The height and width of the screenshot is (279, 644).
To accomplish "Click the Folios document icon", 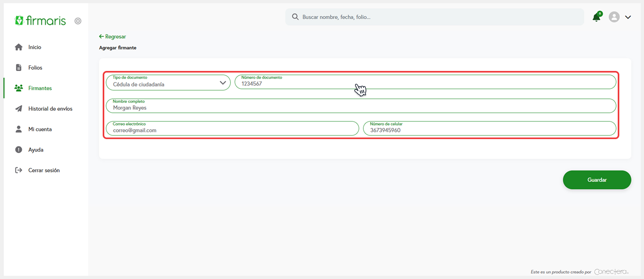I will (x=19, y=68).
